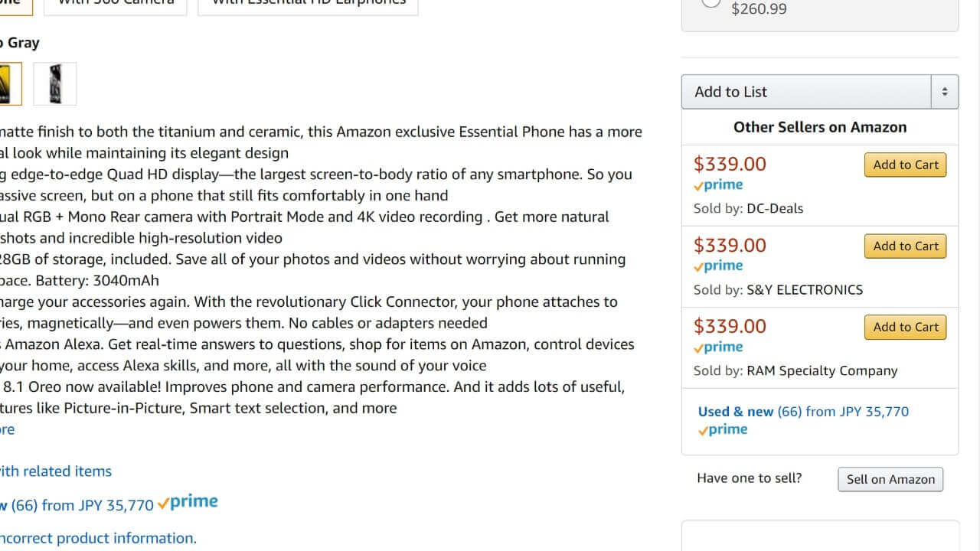Click the Prime logo next to JPY 35,770 on the left
Image resolution: width=980 pixels, height=551 pixels.
click(x=188, y=503)
